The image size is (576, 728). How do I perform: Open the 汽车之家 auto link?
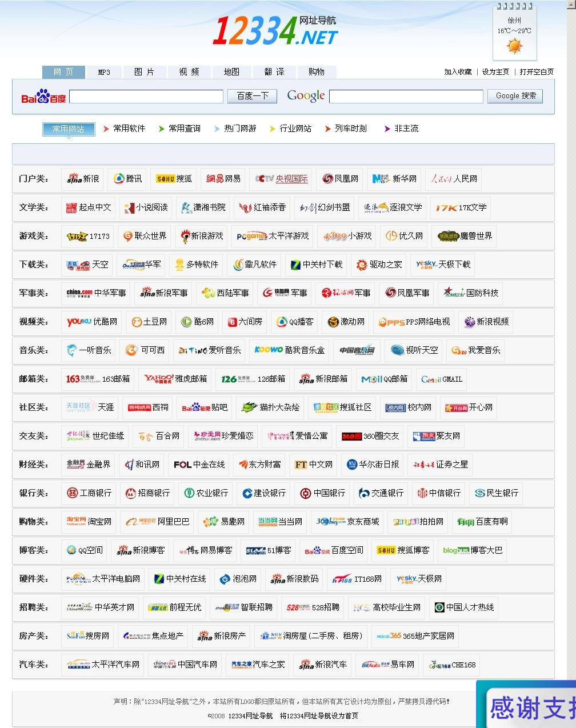(258, 665)
